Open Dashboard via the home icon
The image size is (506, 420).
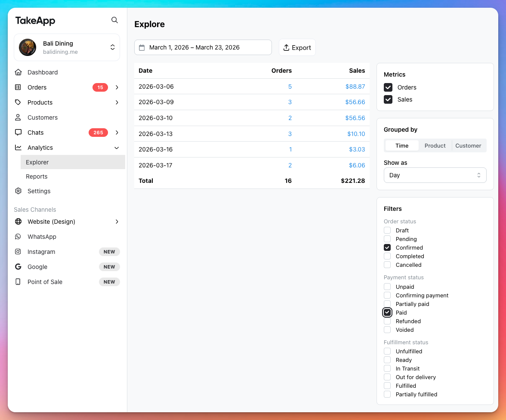point(18,72)
